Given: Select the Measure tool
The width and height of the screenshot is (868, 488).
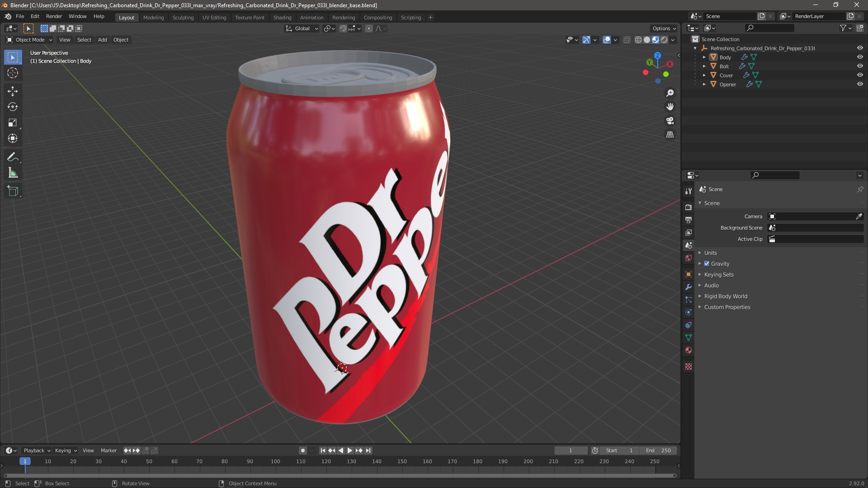Looking at the screenshot, I should click(13, 173).
